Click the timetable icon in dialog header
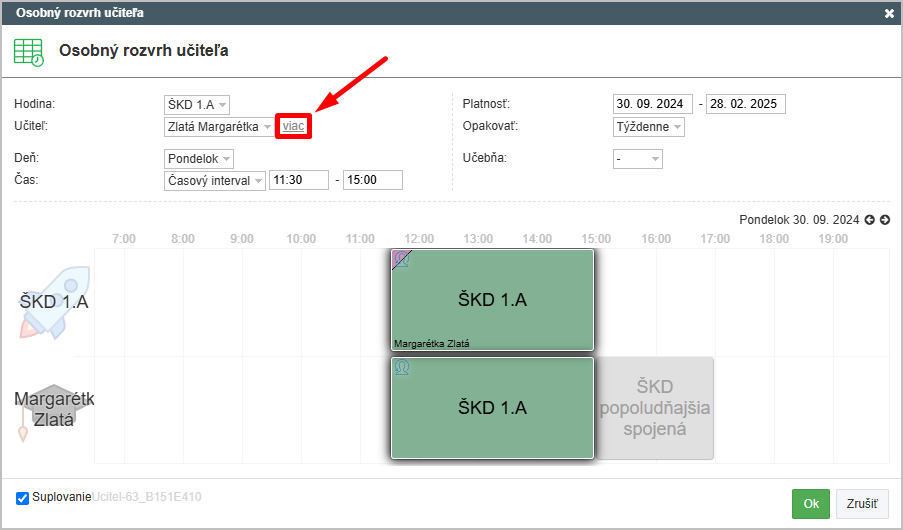The image size is (903, 530). pos(29,52)
